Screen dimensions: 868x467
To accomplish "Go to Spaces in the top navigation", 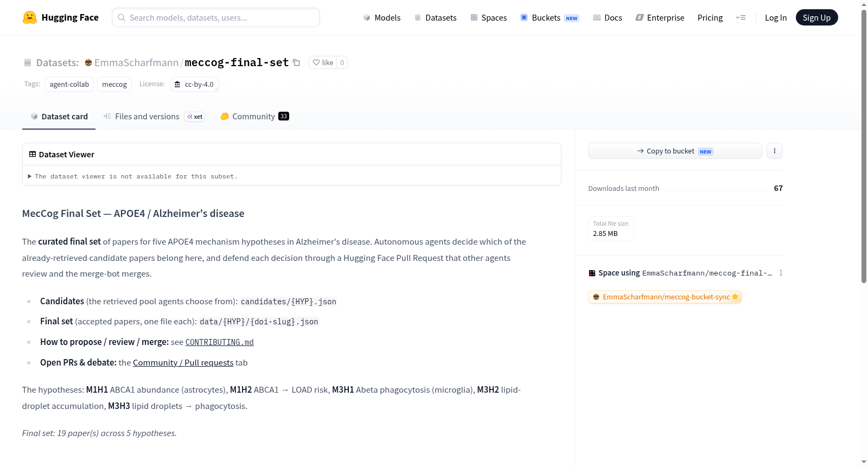I will [489, 17].
